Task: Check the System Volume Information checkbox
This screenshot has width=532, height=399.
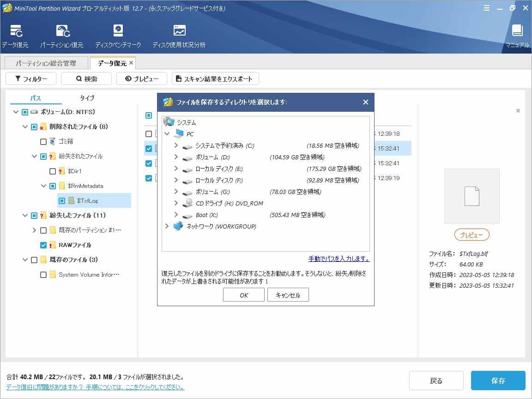Action: (43, 275)
